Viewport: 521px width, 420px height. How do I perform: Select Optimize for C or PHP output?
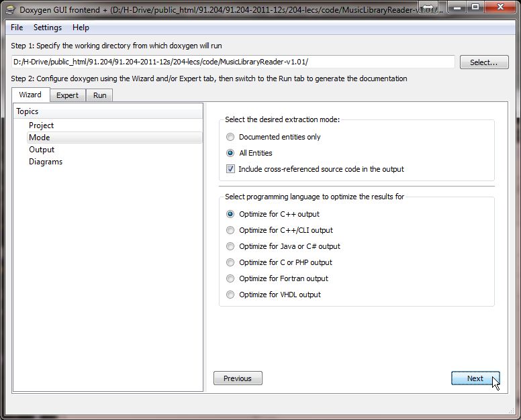279,262
